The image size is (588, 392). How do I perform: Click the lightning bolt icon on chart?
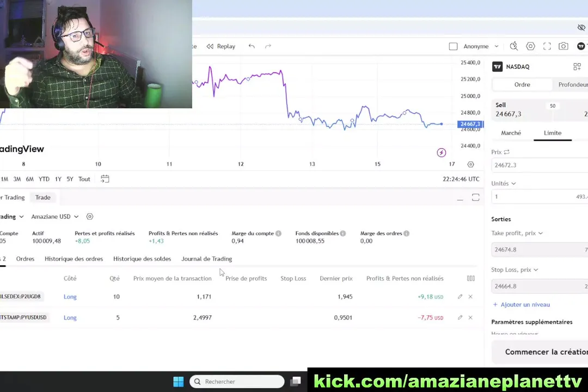(442, 152)
